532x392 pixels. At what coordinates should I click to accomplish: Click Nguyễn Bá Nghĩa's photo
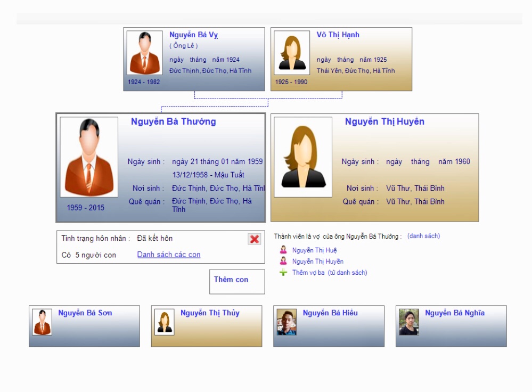[x=409, y=322]
